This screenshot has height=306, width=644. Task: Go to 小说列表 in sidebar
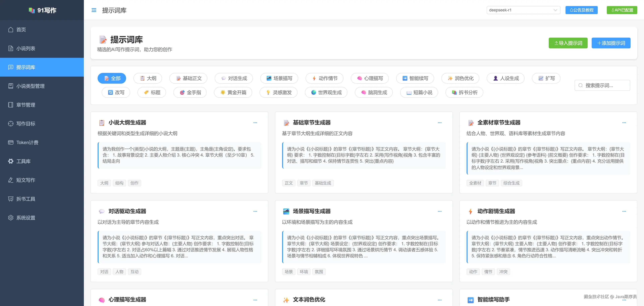25,48
